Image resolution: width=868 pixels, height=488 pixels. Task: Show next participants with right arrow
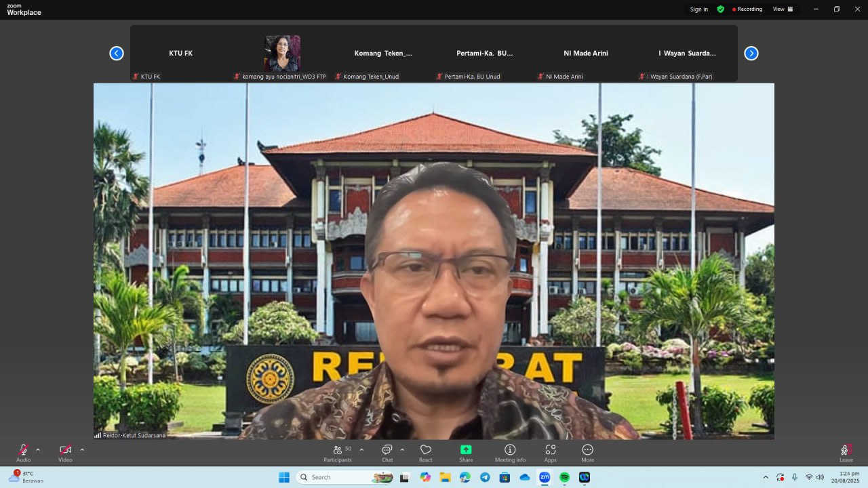tap(751, 54)
